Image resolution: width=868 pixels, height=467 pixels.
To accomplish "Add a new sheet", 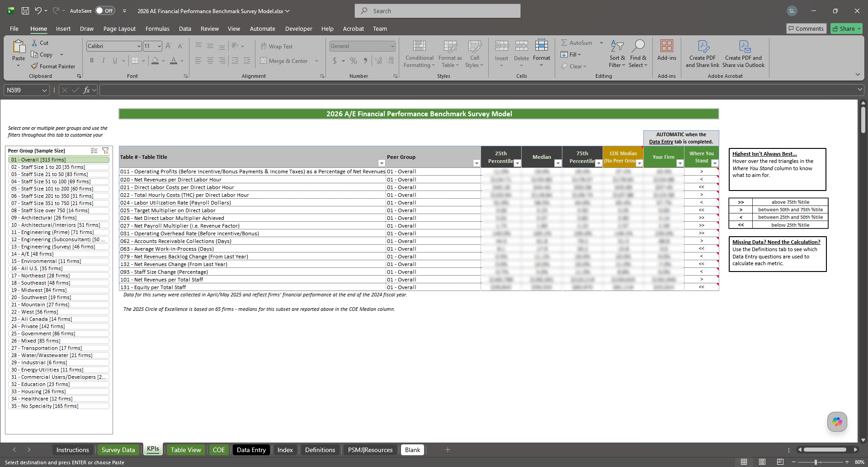I will click(448, 449).
